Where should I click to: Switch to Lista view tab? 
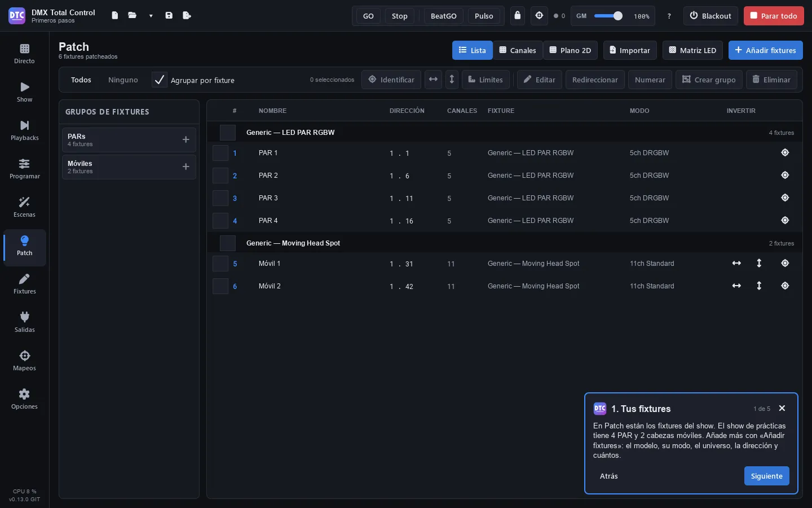473,50
